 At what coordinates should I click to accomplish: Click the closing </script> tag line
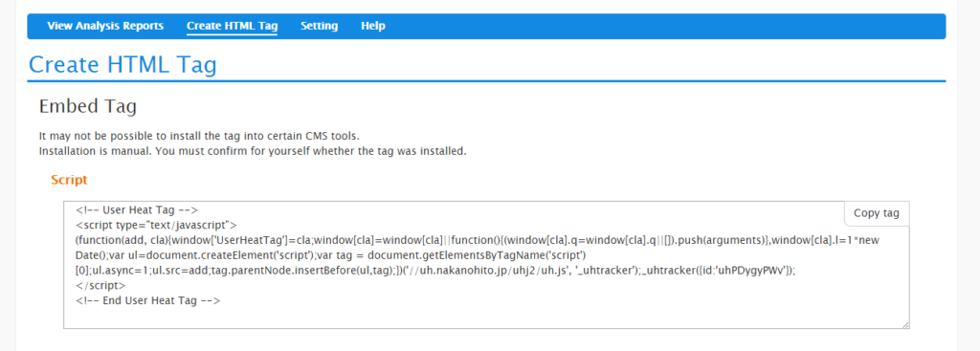click(100, 285)
